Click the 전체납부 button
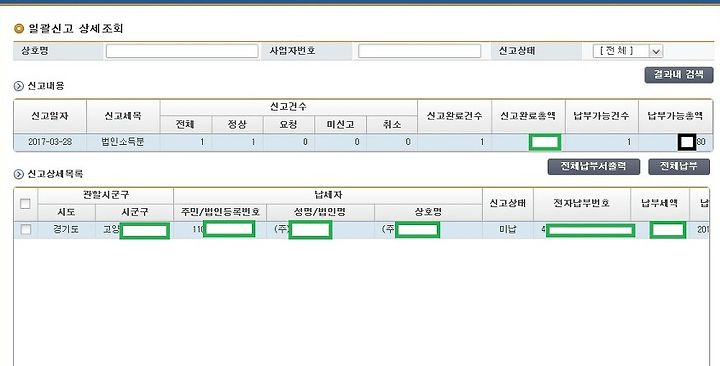The image size is (720, 366). [x=679, y=167]
